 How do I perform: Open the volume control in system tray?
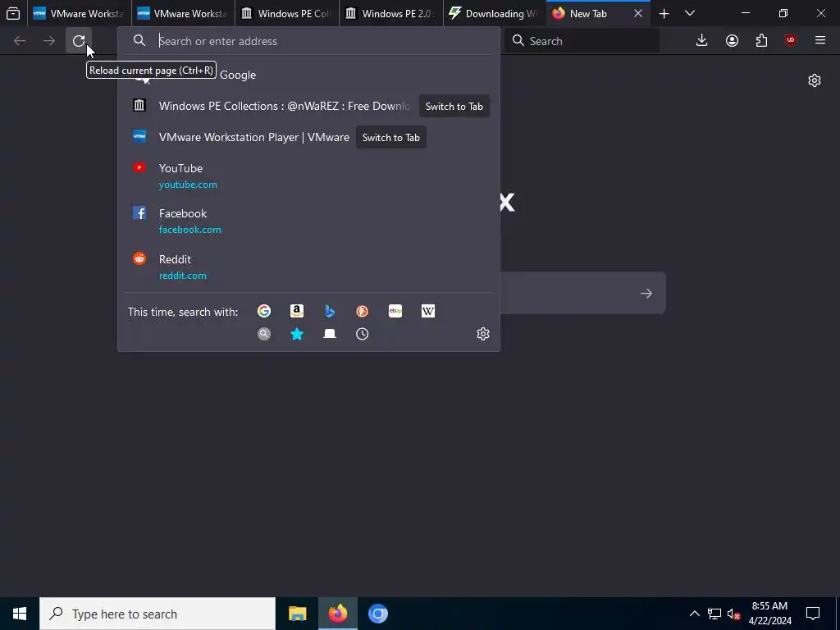coord(734,614)
